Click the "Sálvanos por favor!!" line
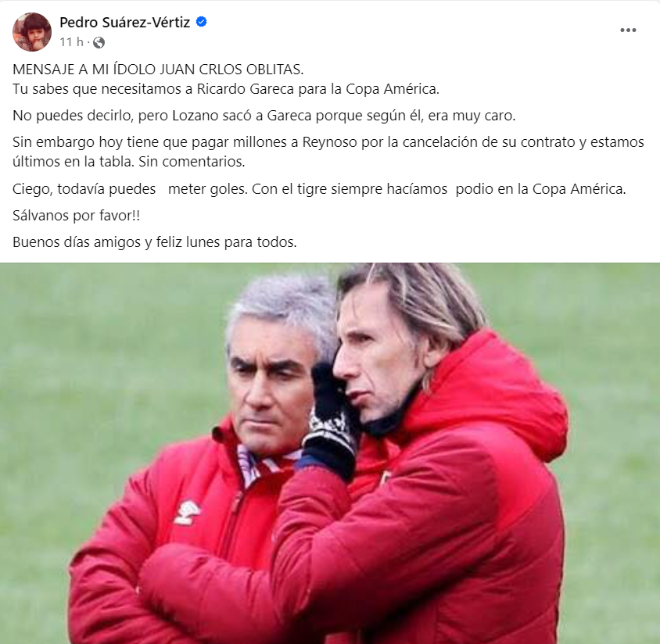 pos(76,216)
